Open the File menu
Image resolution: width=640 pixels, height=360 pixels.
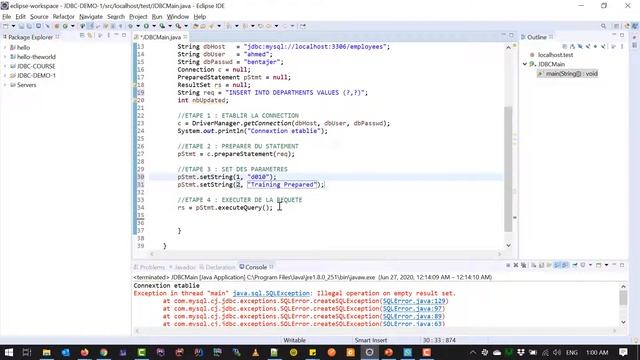coord(7,17)
